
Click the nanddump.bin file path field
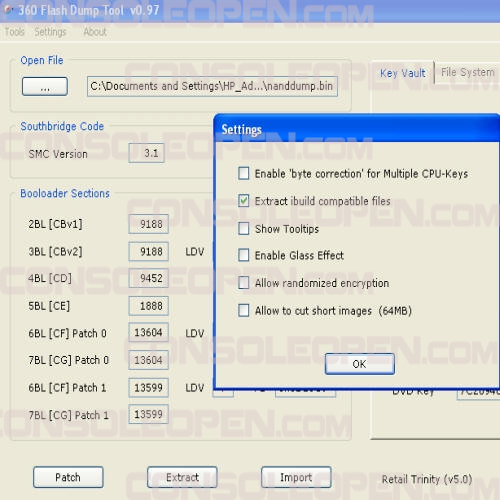[x=212, y=86]
